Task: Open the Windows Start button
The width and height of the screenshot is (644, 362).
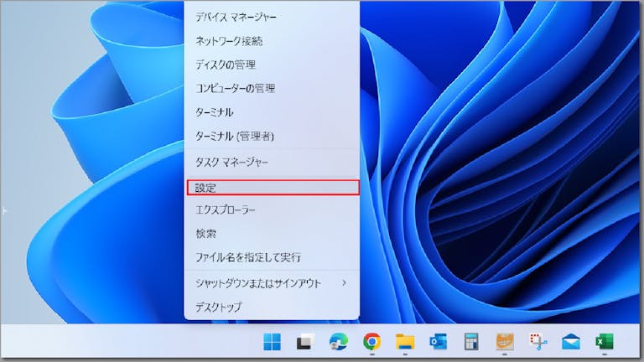Action: [272, 342]
